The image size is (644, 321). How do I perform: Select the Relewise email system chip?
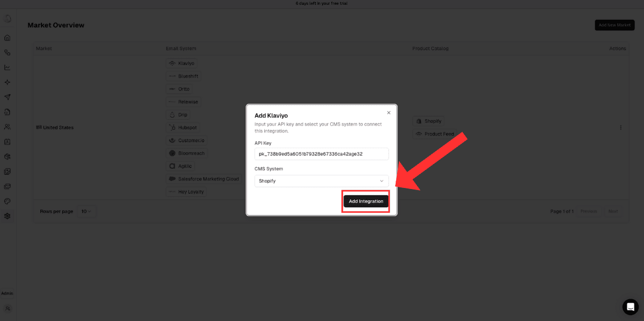[183, 102]
